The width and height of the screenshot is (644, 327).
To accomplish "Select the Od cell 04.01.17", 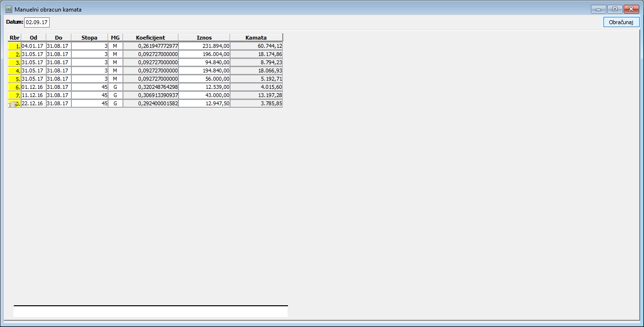I will click(x=34, y=46).
